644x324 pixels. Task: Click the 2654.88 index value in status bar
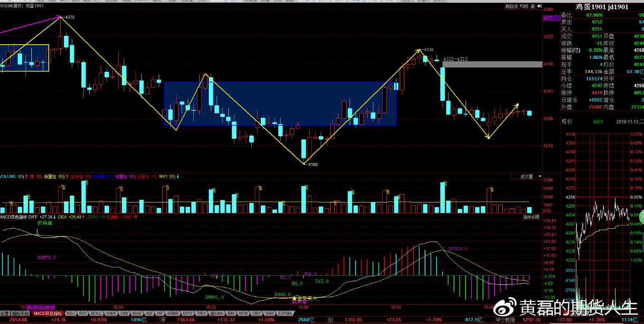[18, 319]
